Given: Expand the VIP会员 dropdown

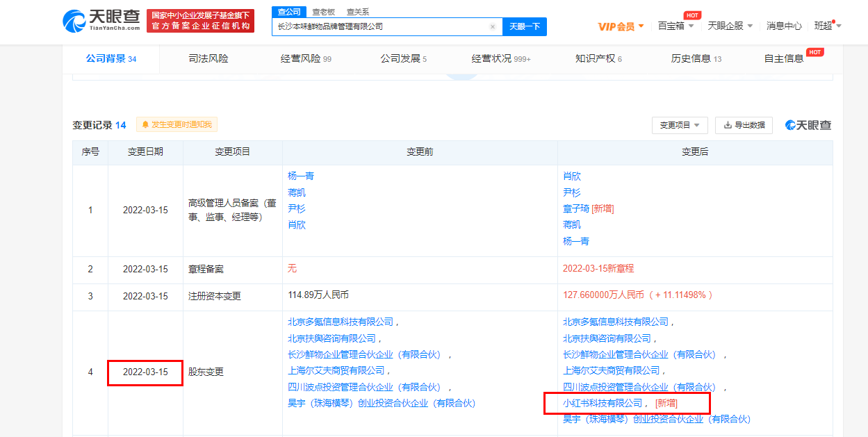Looking at the screenshot, I should [621, 26].
